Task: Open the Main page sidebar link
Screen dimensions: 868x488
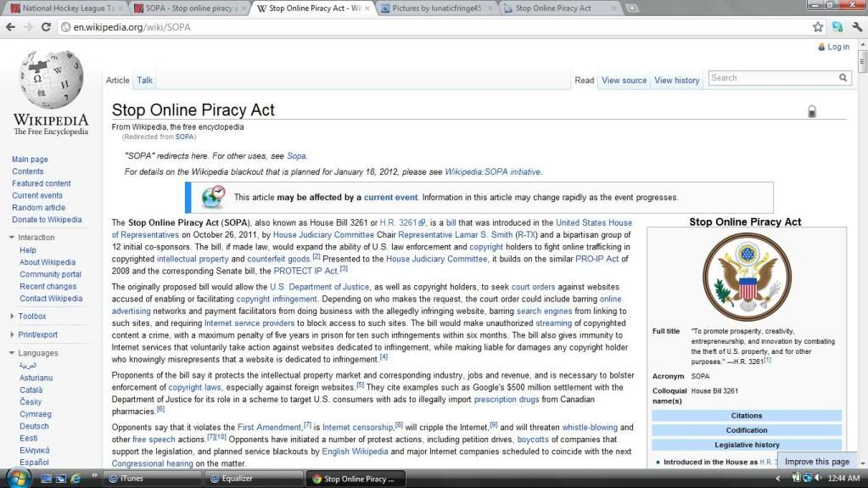Action: (x=30, y=159)
